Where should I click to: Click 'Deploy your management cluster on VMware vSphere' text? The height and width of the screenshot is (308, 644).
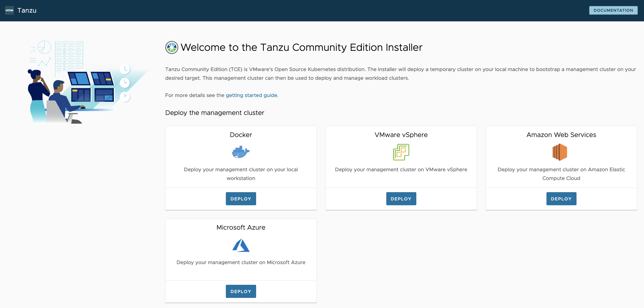pos(401,170)
